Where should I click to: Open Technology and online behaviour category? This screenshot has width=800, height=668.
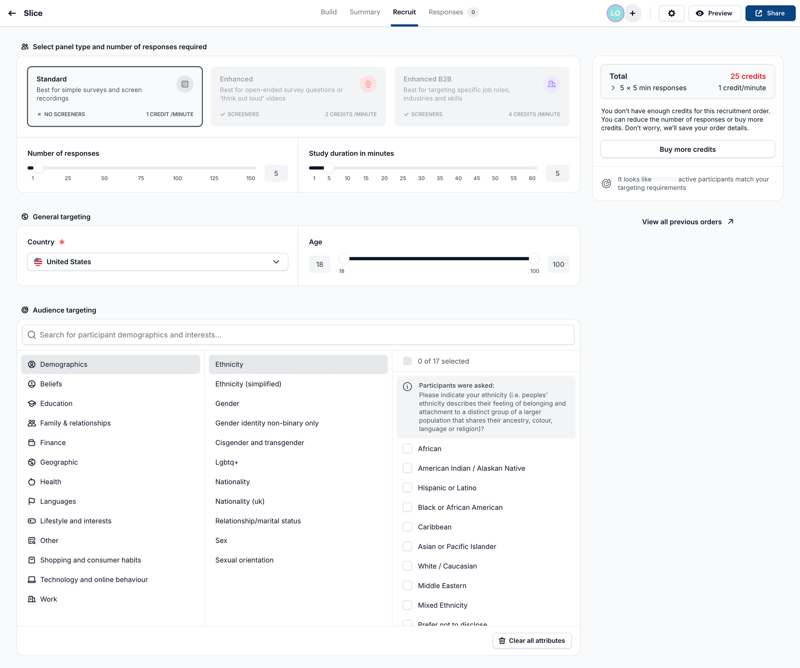coord(93,579)
